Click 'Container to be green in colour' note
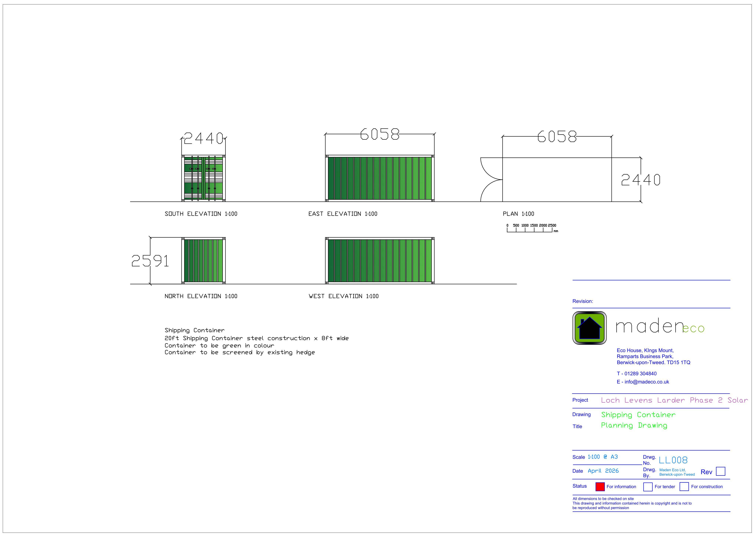The height and width of the screenshot is (535, 756). pyautogui.click(x=219, y=345)
